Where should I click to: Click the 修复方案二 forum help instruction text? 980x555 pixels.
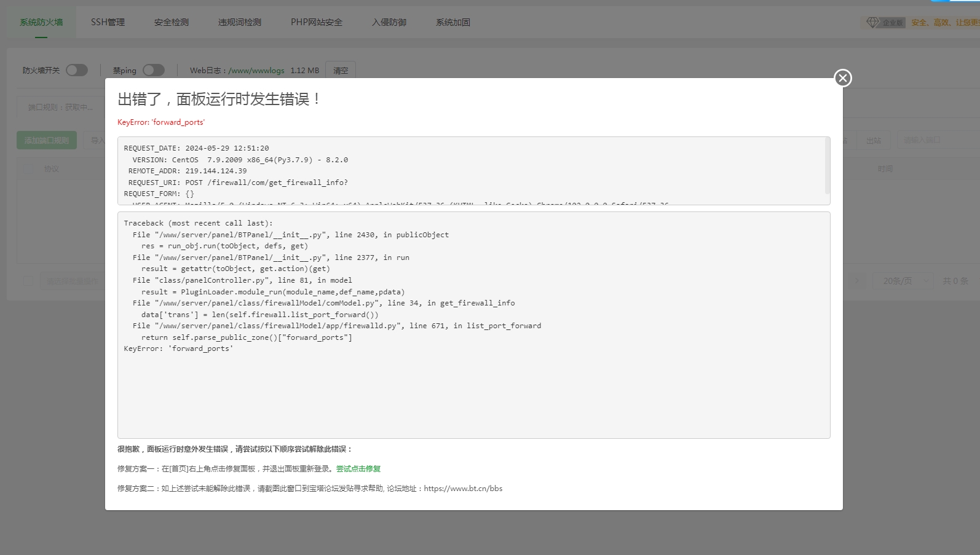[x=310, y=489]
